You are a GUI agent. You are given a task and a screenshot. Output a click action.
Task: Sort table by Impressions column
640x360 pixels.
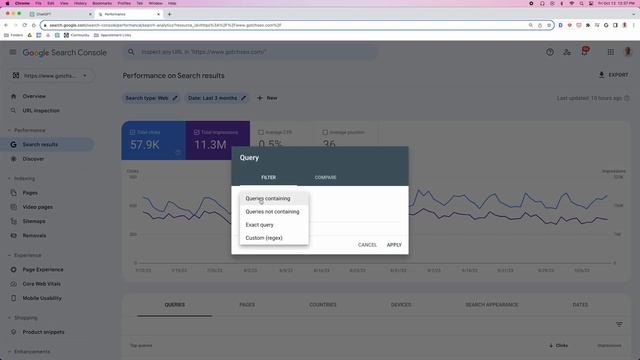pos(609,345)
